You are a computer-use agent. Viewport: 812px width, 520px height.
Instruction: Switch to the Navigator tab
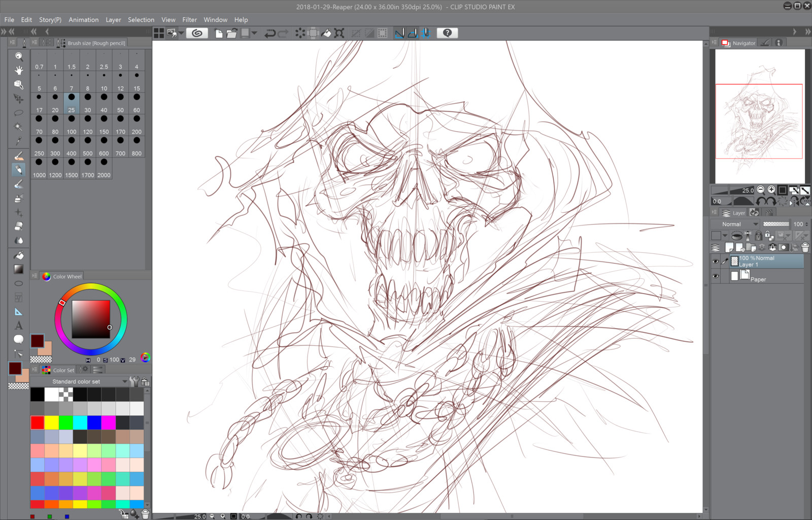point(738,43)
